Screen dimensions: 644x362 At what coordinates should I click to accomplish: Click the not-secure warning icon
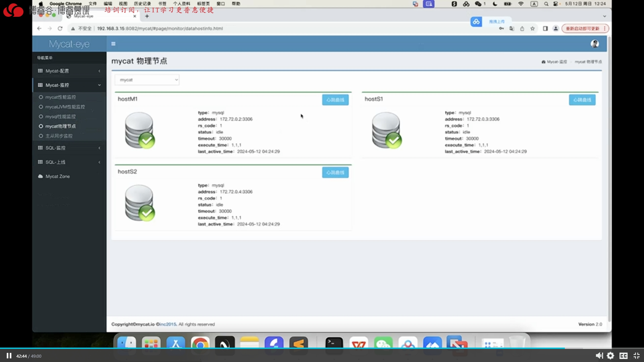click(73, 29)
